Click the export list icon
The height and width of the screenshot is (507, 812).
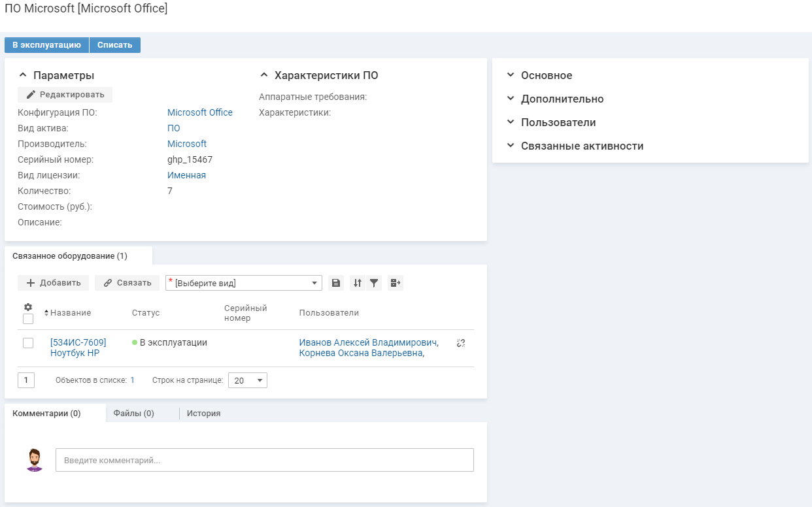click(x=395, y=283)
